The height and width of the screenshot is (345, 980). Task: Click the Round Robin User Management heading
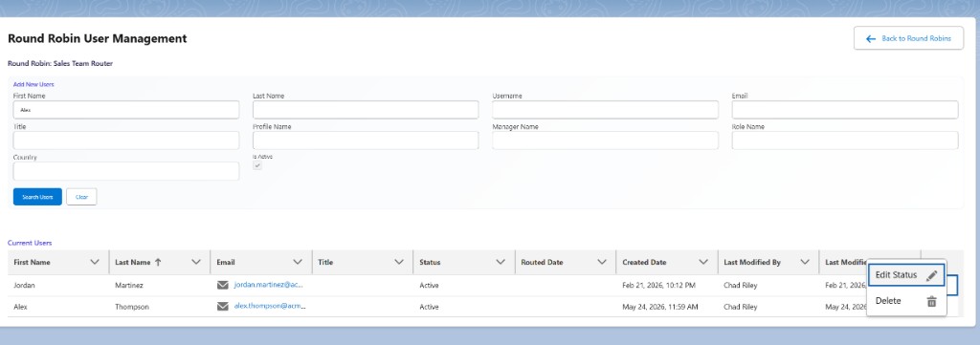click(97, 38)
